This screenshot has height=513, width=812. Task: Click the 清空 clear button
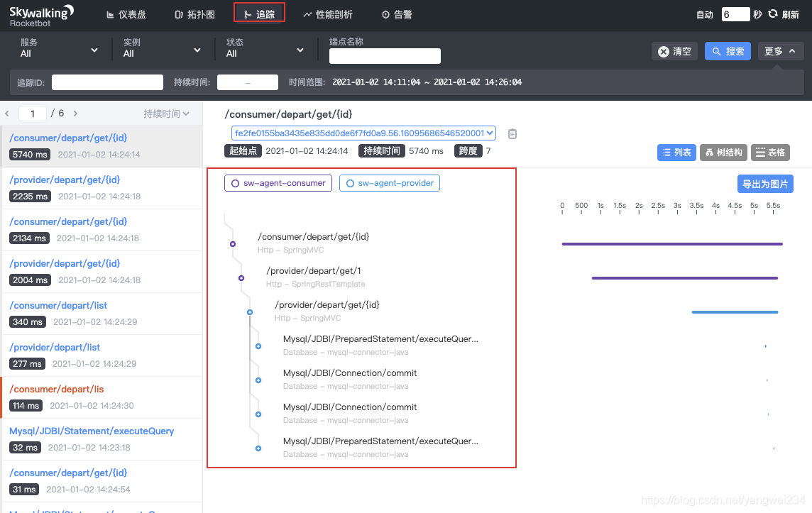[674, 51]
